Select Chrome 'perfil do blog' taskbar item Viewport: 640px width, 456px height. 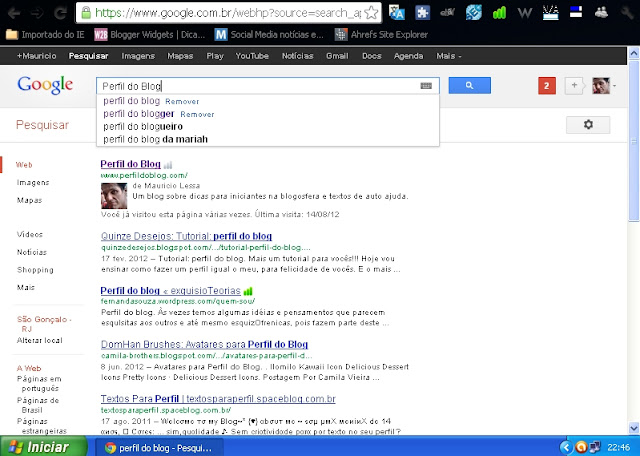click(159, 448)
